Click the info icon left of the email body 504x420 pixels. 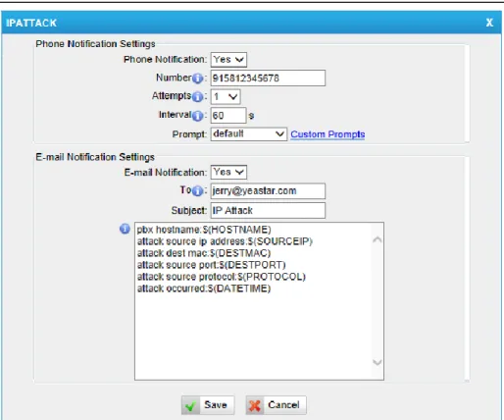[125, 229]
